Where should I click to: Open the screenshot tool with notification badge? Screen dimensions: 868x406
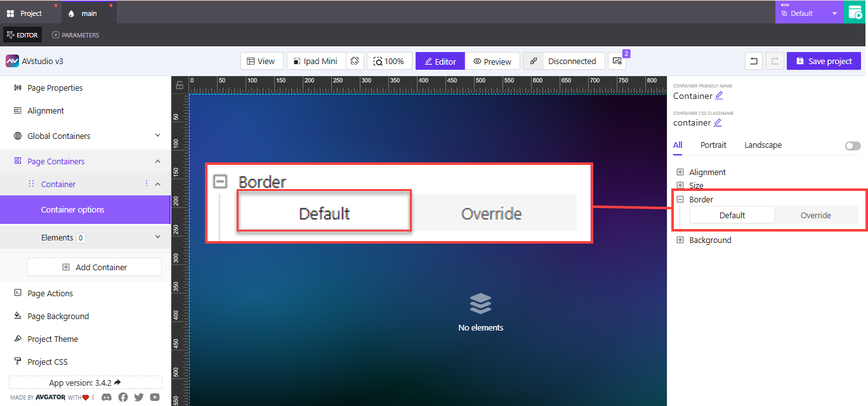click(617, 61)
